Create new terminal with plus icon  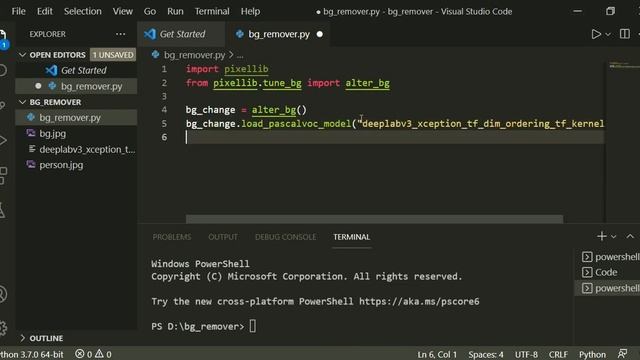click(601, 236)
